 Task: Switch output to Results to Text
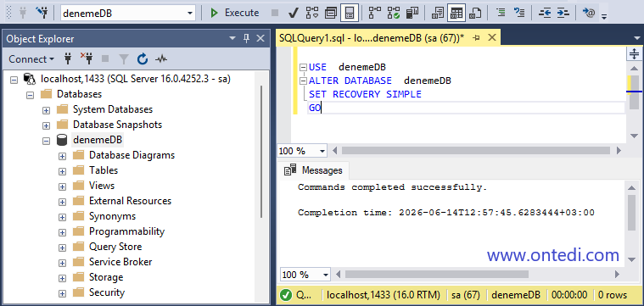click(x=438, y=13)
